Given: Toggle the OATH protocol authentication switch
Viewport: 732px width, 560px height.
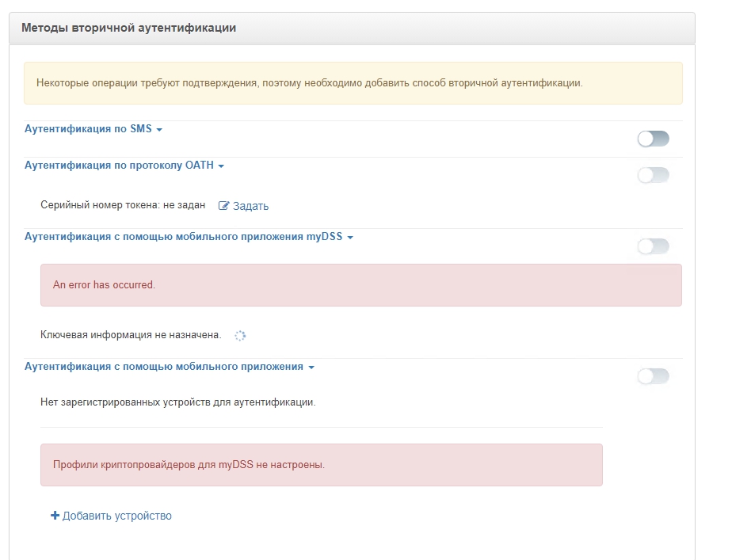Looking at the screenshot, I should pyautogui.click(x=653, y=175).
